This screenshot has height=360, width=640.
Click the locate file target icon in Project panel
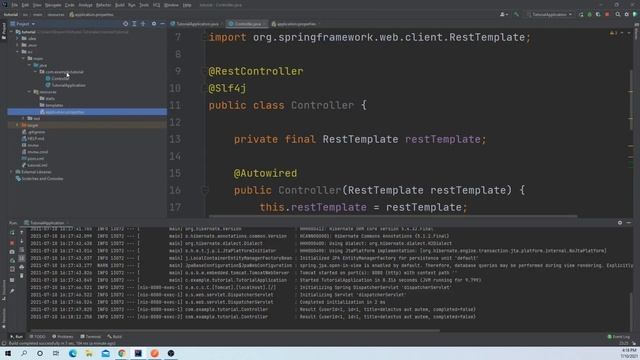(x=125, y=24)
